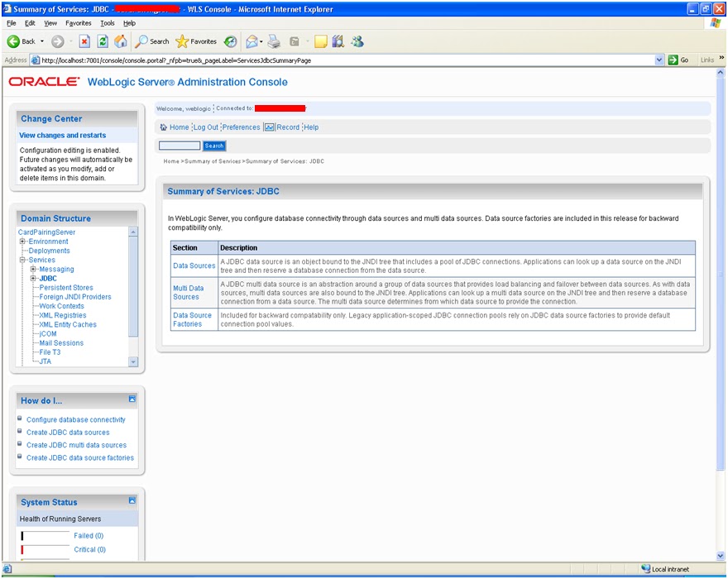Click View changes and restarts link
The height and width of the screenshot is (579, 728).
[63, 135]
